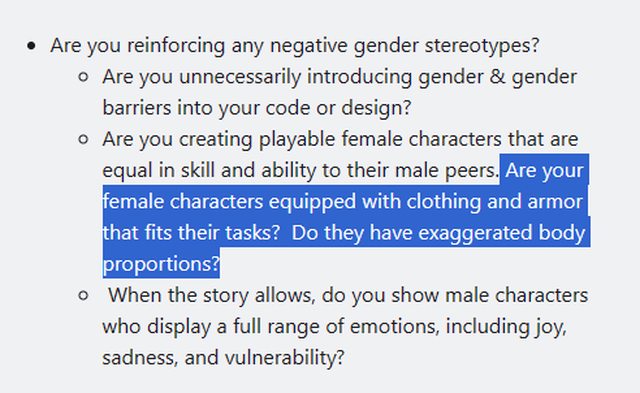Click highlighted word 'tasks?'
The height and width of the screenshot is (393, 640).
pyautogui.click(x=252, y=233)
